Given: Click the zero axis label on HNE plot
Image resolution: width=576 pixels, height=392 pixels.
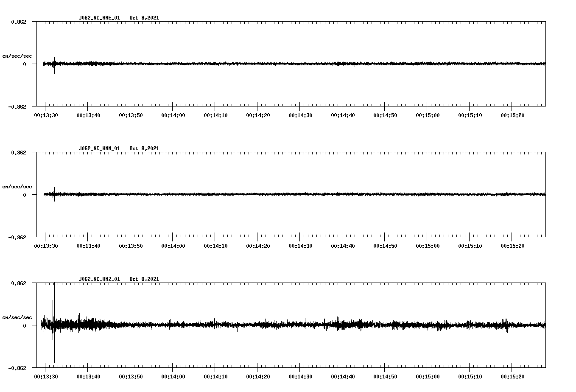Looking at the screenshot, I should [24, 64].
